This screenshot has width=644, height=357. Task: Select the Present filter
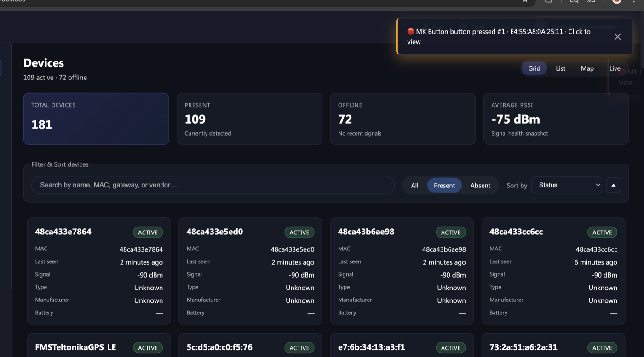coord(444,186)
